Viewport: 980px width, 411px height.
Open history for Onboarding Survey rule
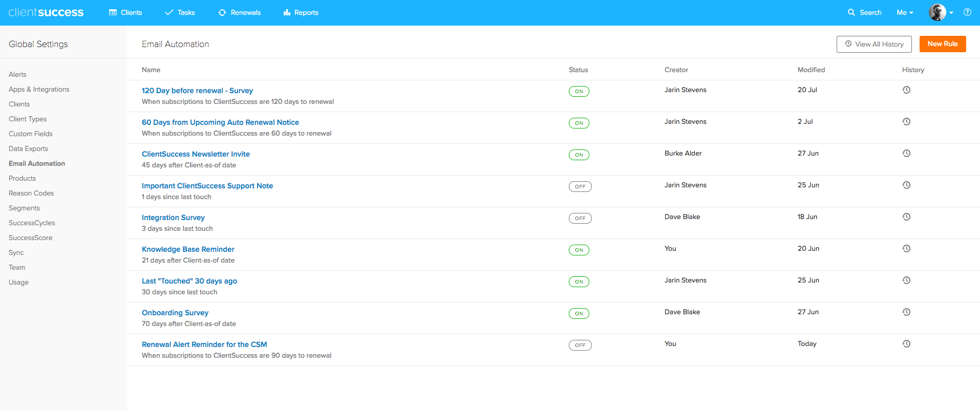[906, 312]
